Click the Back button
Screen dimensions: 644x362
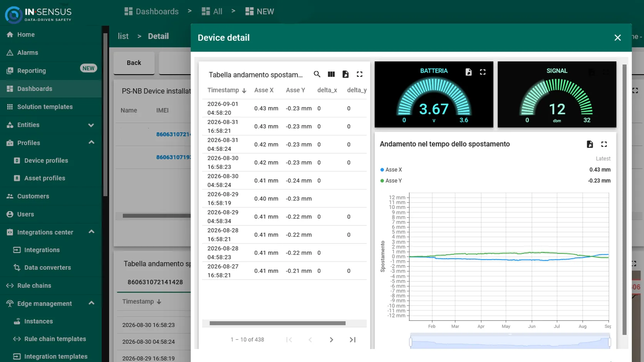pos(134,63)
